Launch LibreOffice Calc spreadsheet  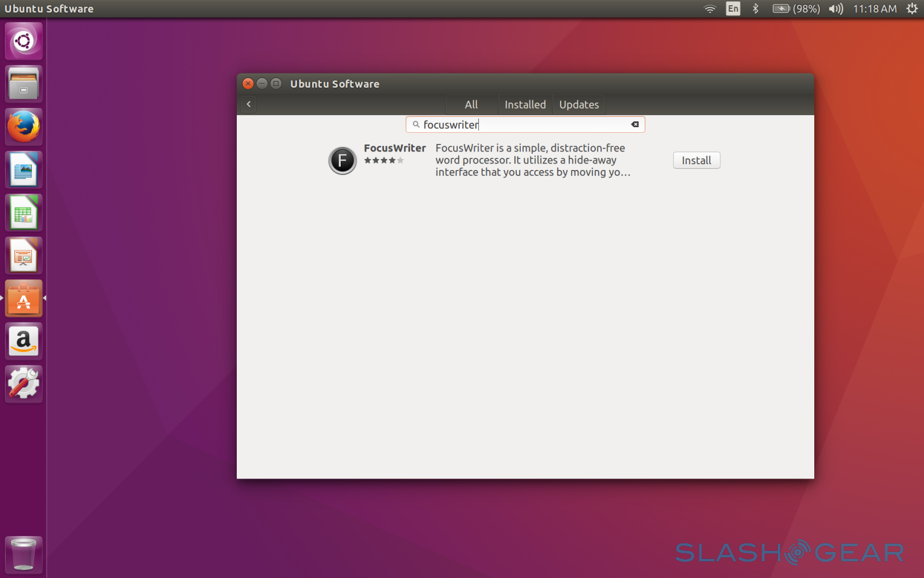tap(24, 213)
